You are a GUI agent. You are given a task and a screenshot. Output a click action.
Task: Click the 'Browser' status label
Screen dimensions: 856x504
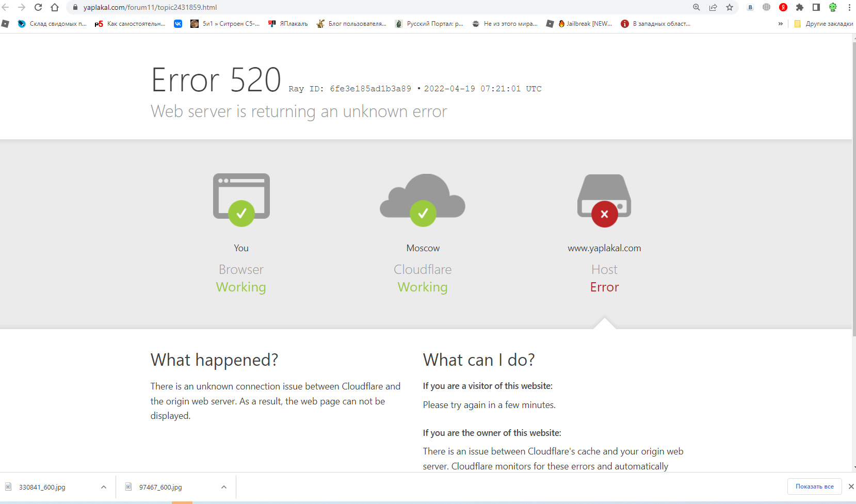pos(241,270)
